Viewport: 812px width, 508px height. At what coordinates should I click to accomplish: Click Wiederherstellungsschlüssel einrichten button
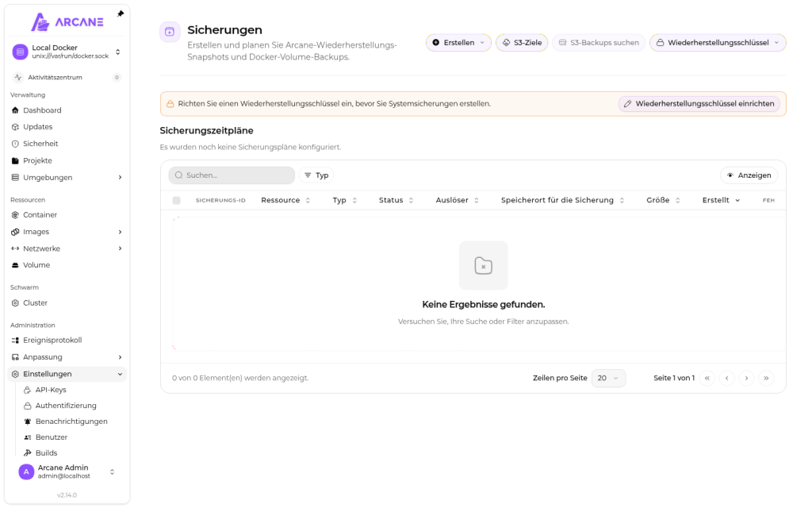pyautogui.click(x=699, y=104)
